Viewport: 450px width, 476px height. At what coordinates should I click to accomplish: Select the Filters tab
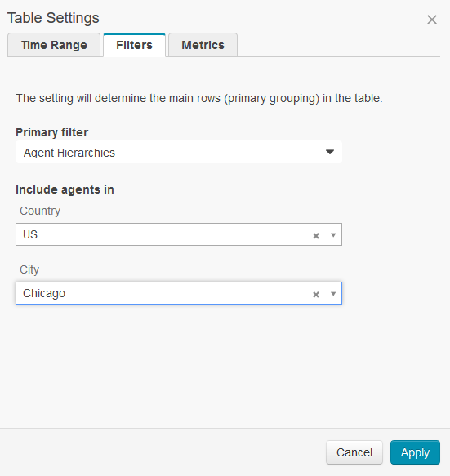[x=134, y=45]
